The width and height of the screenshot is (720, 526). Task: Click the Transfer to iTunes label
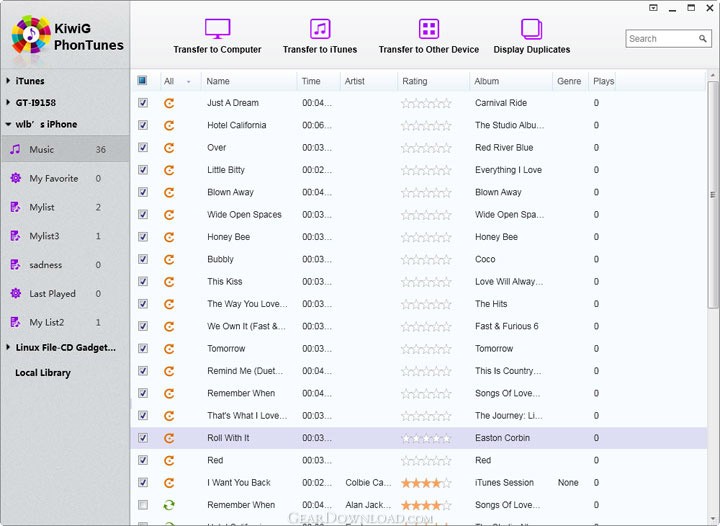[320, 50]
